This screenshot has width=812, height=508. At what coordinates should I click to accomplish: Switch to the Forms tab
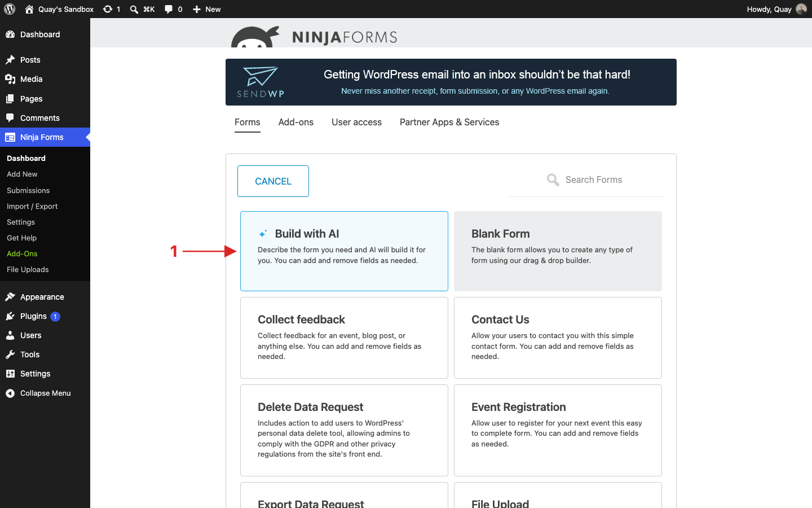click(248, 122)
